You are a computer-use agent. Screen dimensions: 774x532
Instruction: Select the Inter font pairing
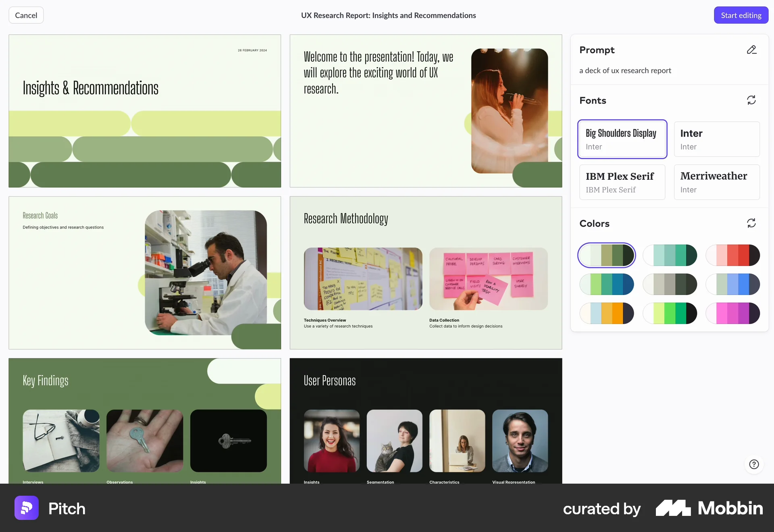point(717,139)
